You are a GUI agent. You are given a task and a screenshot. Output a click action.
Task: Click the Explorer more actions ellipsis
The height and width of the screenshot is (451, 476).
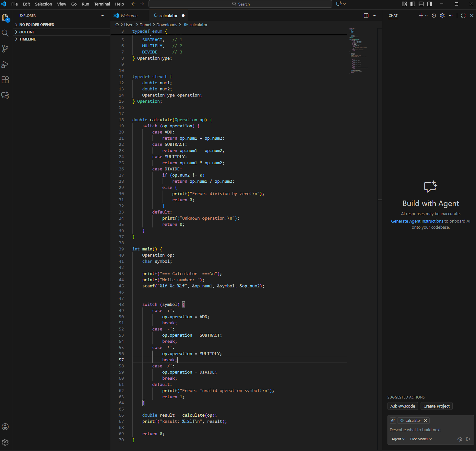102,16
